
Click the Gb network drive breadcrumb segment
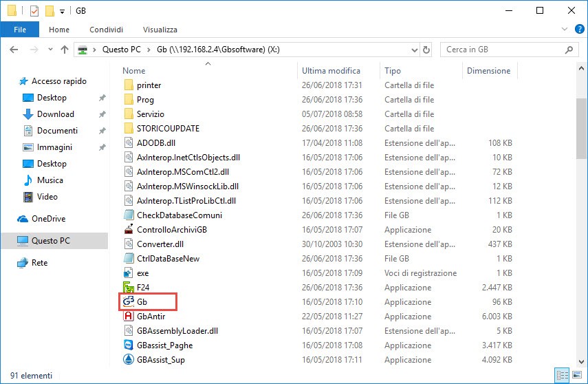218,50
